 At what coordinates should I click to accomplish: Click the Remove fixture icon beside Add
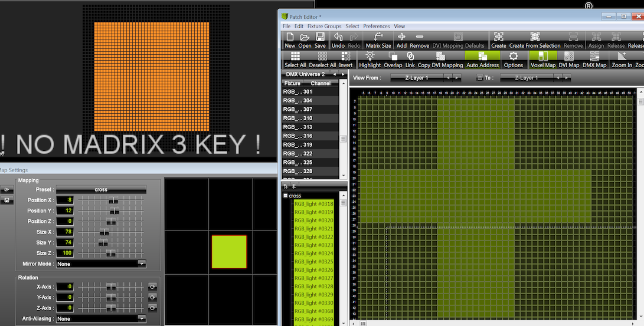(x=419, y=37)
